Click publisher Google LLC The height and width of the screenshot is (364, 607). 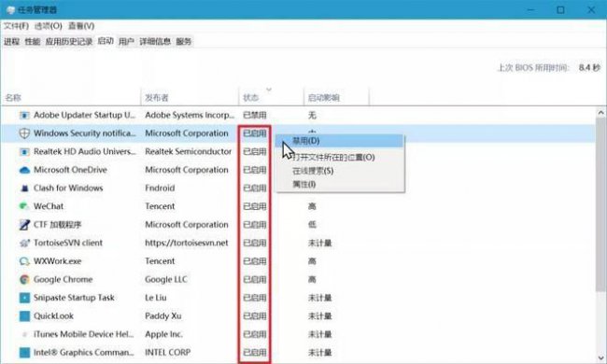pos(166,279)
